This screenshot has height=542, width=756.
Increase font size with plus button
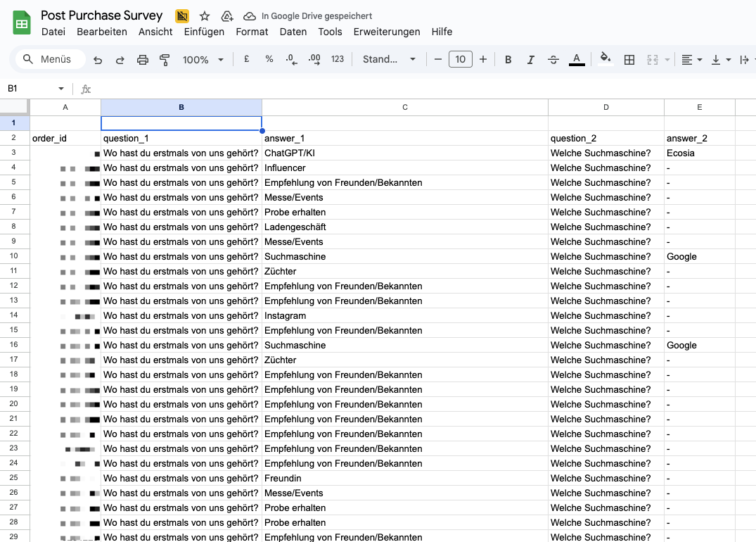pos(483,60)
